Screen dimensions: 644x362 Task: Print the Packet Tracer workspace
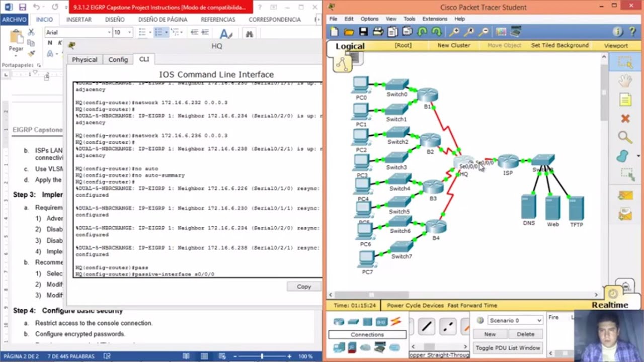pyautogui.click(x=378, y=32)
